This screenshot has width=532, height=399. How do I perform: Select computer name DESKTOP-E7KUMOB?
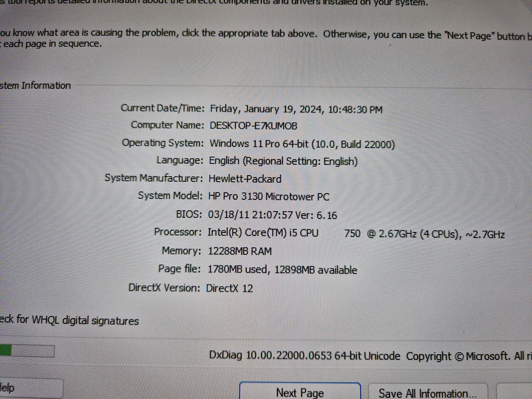point(253,126)
